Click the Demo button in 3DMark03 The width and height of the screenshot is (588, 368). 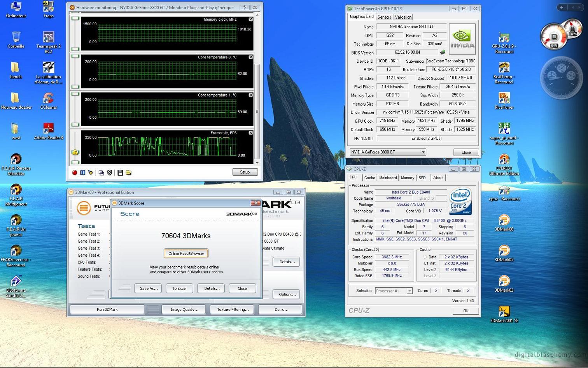click(281, 310)
